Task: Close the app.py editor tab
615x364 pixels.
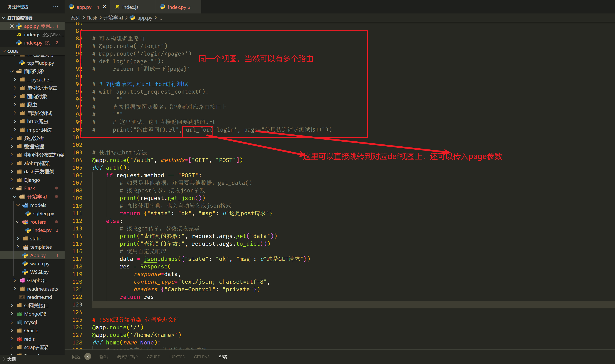Action: 105,7
